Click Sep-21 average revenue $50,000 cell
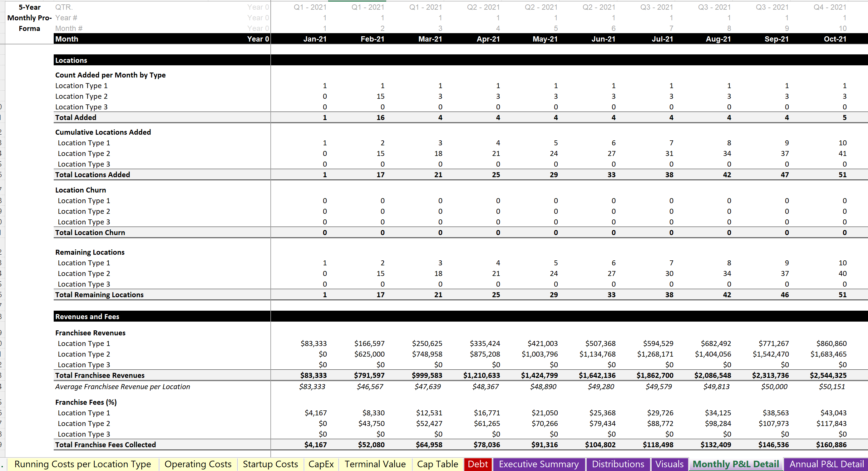868x471 pixels. (x=774, y=387)
